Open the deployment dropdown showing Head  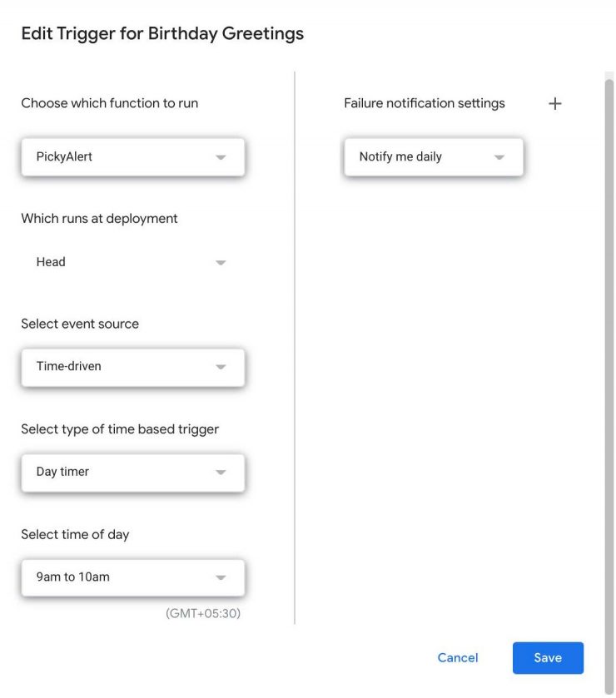pyautogui.click(x=133, y=262)
